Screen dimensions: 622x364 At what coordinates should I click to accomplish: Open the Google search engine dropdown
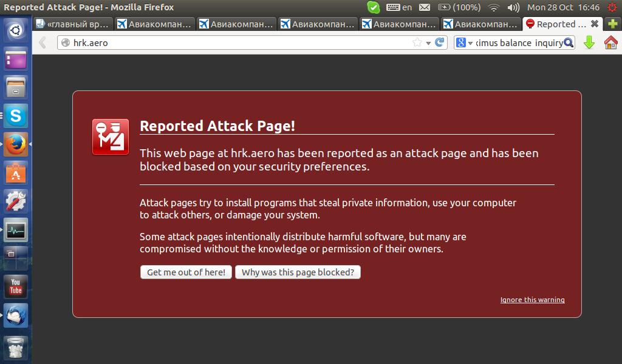tap(463, 42)
